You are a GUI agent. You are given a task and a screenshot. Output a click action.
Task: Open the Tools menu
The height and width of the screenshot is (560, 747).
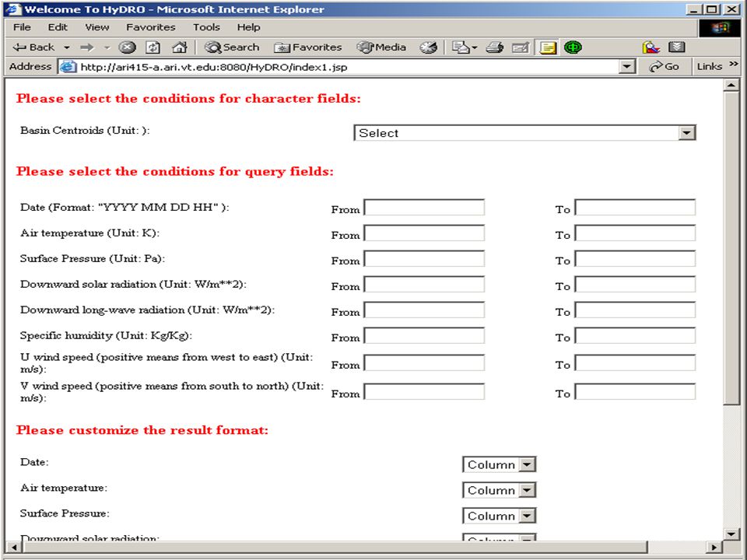pyautogui.click(x=206, y=27)
